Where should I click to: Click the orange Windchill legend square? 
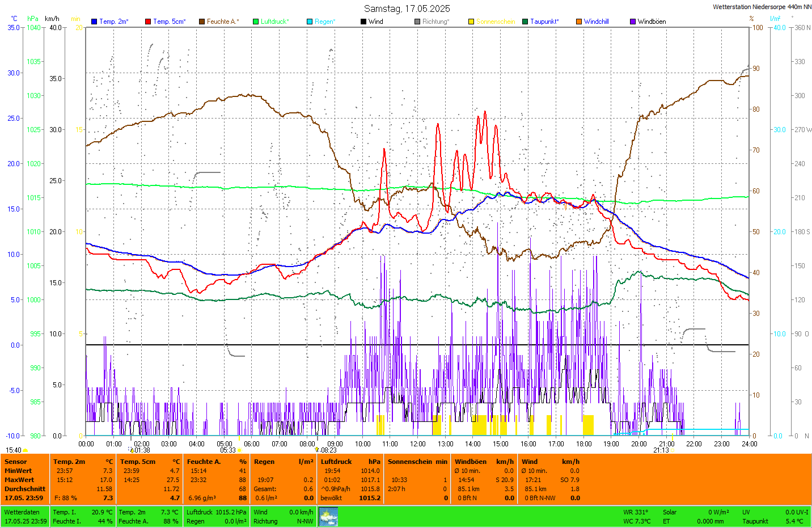pyautogui.click(x=579, y=22)
